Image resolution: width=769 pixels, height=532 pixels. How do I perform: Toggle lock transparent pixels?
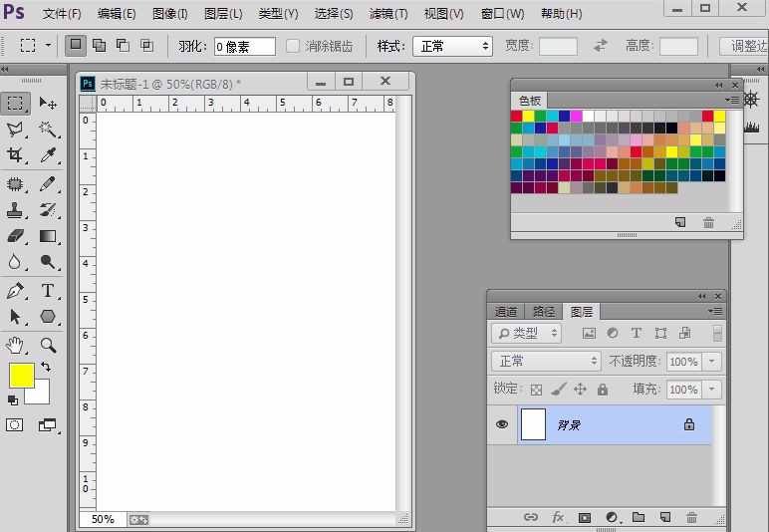point(537,390)
